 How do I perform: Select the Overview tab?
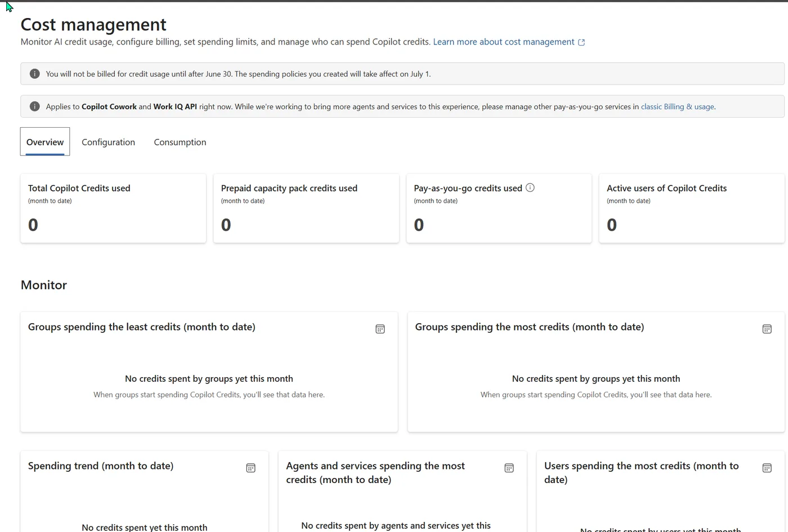[45, 142]
